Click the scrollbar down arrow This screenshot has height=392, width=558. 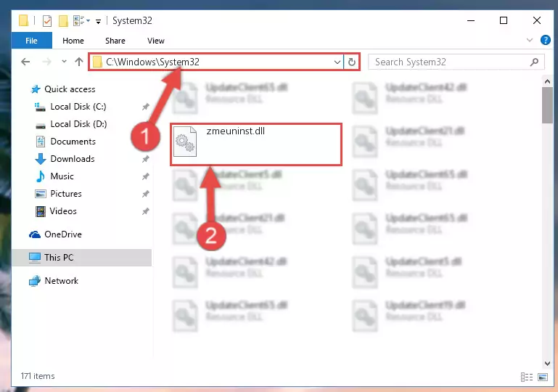547,364
